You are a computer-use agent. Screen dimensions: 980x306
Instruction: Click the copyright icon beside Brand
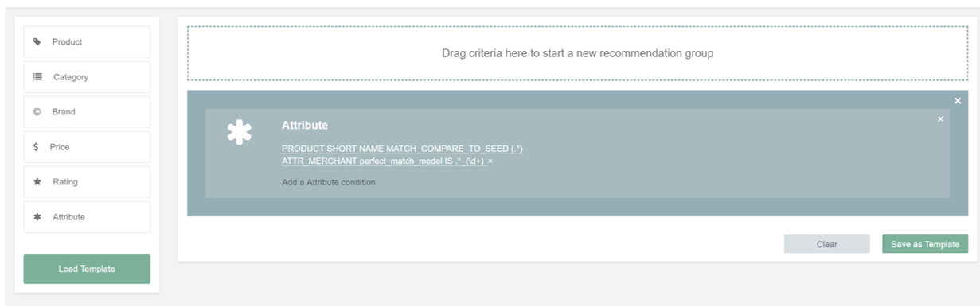(x=37, y=112)
